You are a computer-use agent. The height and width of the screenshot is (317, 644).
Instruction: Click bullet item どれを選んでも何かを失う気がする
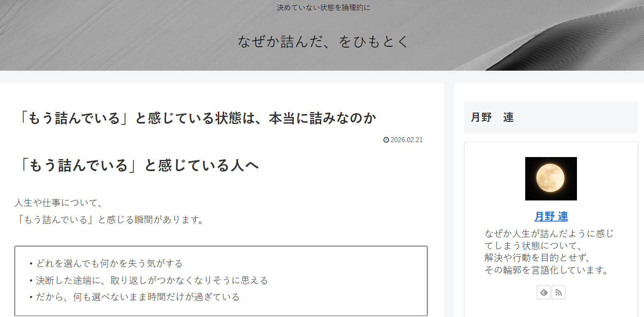109,263
